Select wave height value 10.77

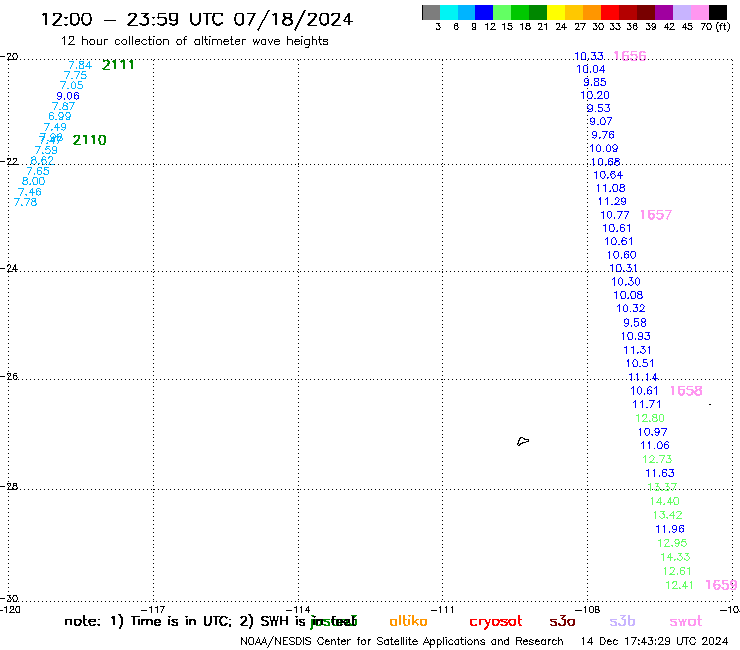(x=615, y=215)
